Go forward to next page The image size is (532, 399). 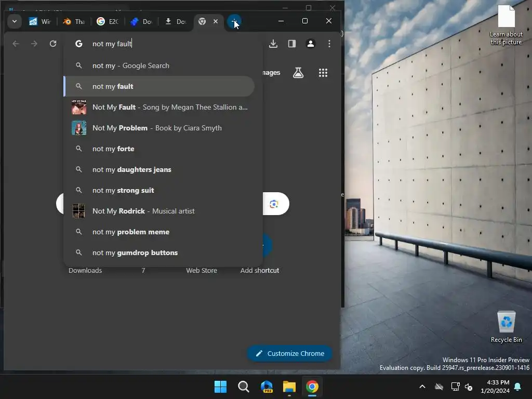(34, 44)
